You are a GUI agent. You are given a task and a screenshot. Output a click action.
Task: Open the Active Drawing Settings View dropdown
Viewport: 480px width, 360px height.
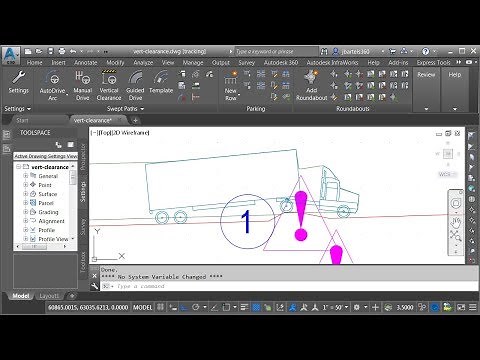(45, 156)
